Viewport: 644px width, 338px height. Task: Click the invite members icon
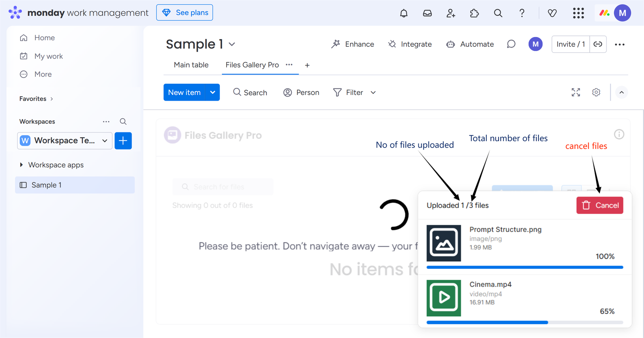[x=451, y=13]
